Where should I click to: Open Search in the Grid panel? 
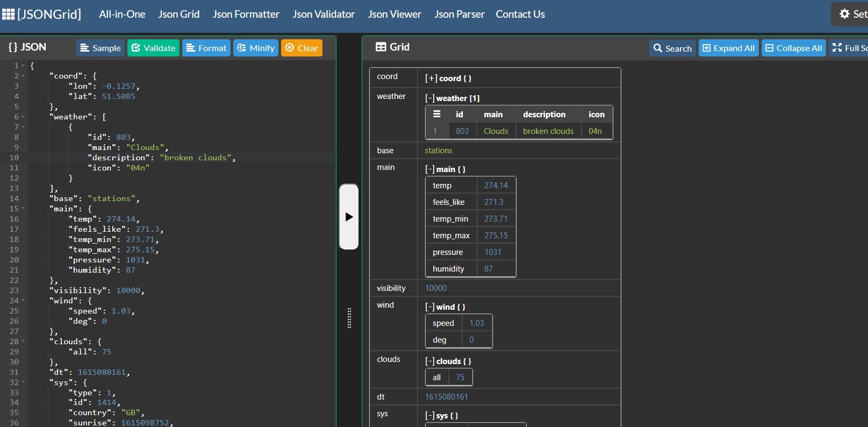pos(672,48)
